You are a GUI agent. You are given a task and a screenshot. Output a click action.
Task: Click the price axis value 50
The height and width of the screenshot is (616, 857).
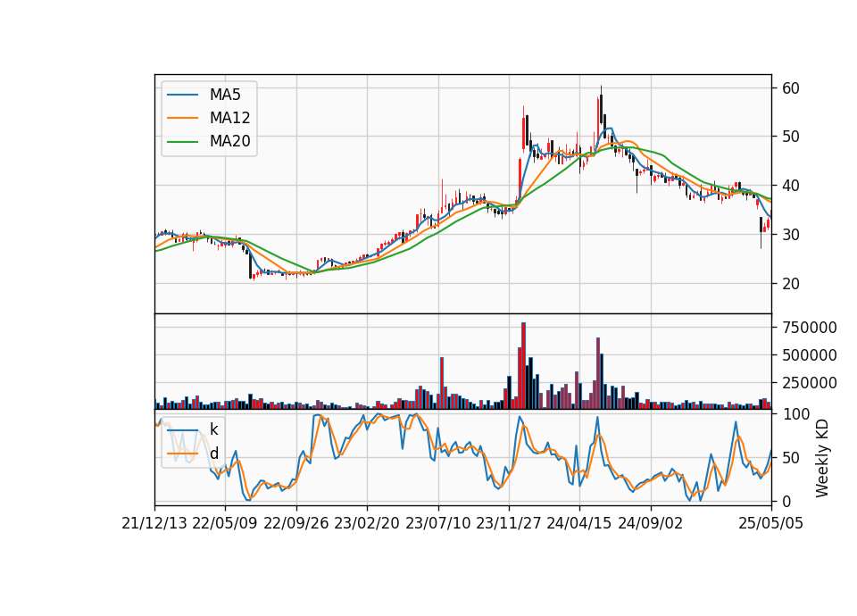(x=791, y=137)
